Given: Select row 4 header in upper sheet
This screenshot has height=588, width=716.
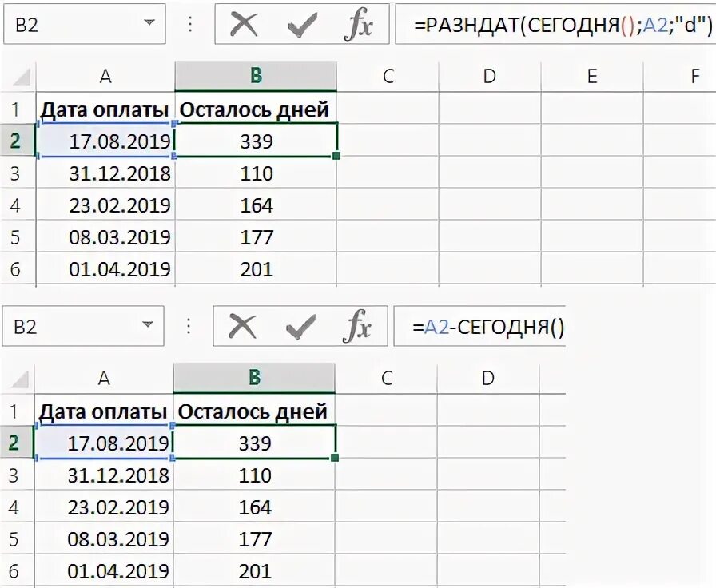Looking at the screenshot, I should (x=18, y=205).
